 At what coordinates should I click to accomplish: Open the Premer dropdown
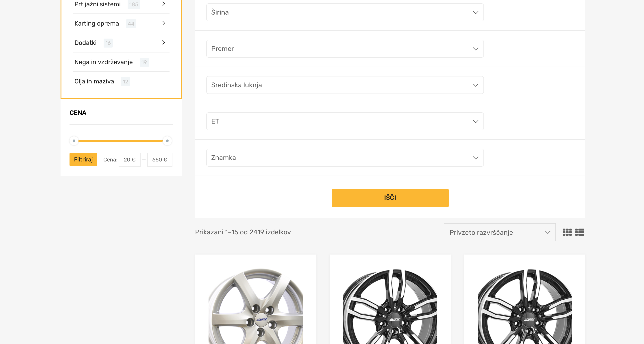pos(345,49)
